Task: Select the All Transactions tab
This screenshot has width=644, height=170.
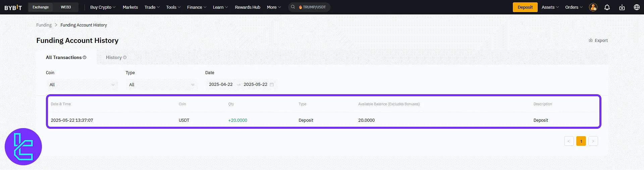Action: coord(66,57)
